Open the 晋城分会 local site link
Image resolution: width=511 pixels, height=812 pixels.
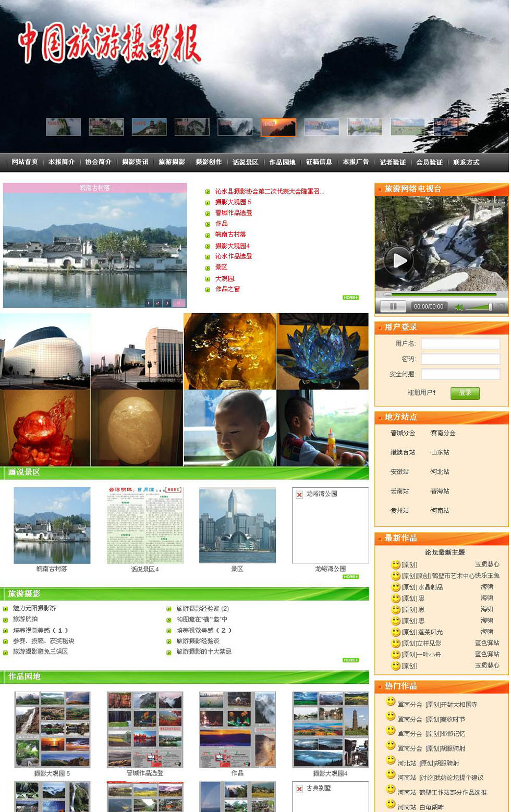pyautogui.click(x=403, y=433)
